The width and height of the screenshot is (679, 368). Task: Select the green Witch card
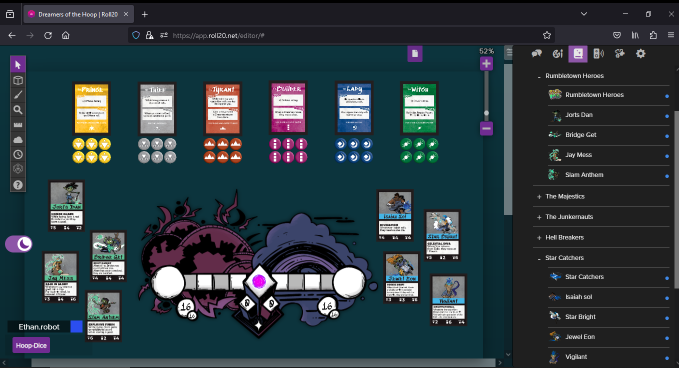coord(419,108)
